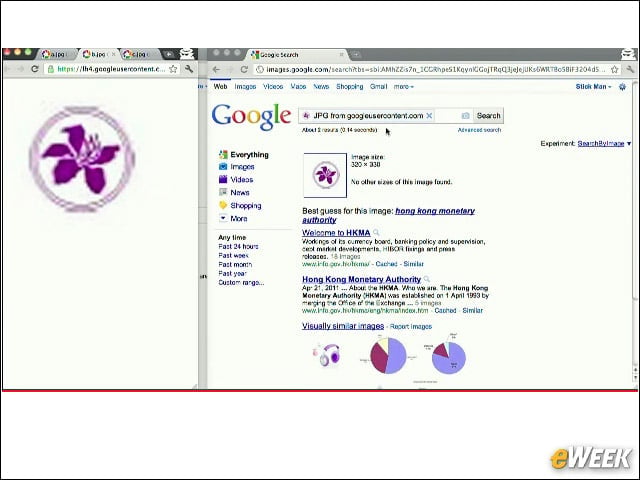Click the Google logo

251,117
